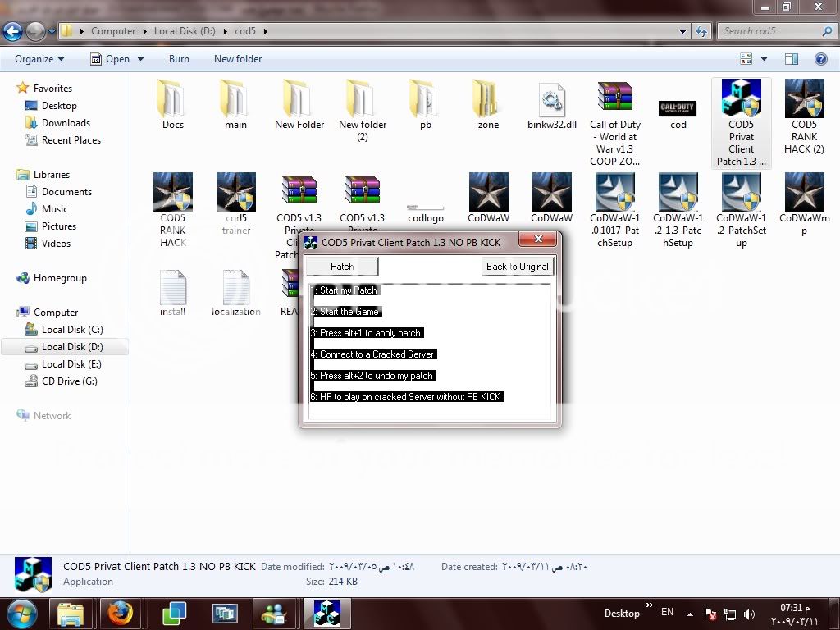Image resolution: width=840 pixels, height=630 pixels.
Task: Click line '3: Press alt+1 to apply patch'
Action: tap(367, 333)
